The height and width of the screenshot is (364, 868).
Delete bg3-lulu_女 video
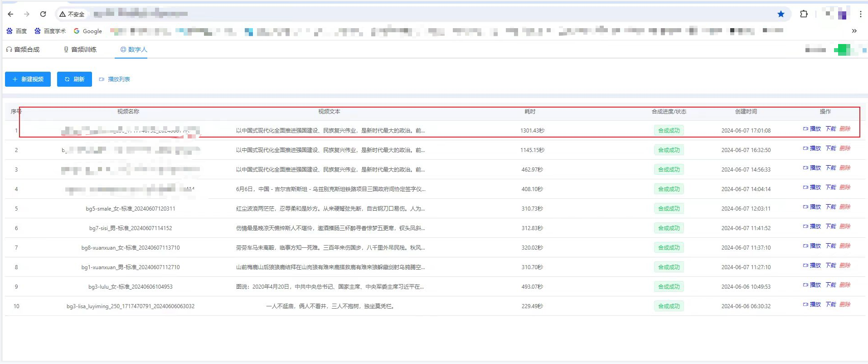[845, 285]
